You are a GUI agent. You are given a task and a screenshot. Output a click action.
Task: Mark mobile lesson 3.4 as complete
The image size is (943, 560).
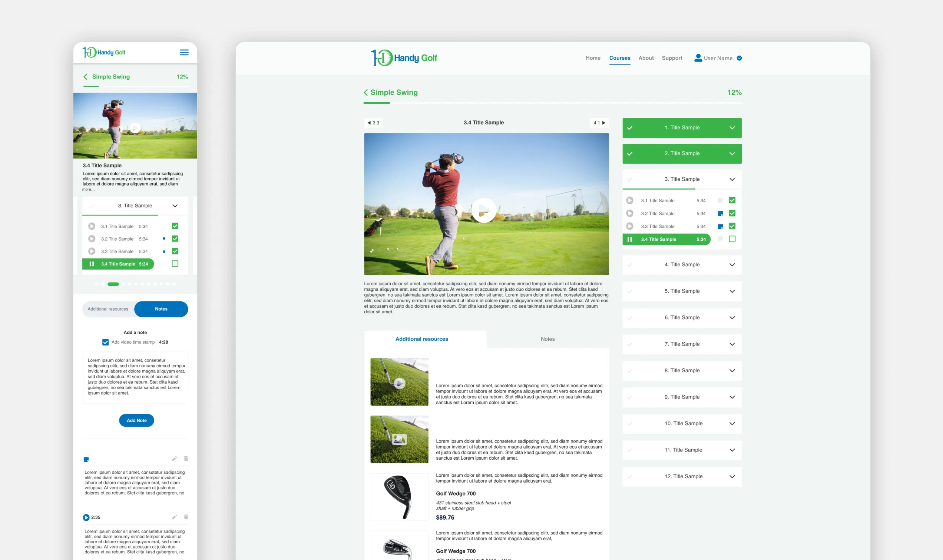(175, 263)
